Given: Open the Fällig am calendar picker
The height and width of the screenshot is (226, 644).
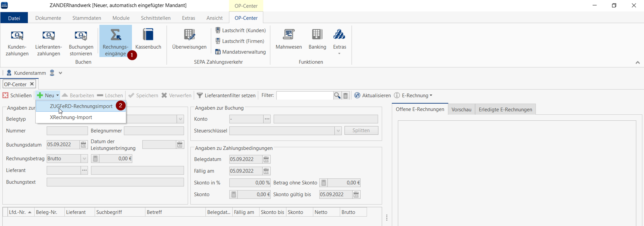Looking at the screenshot, I should [x=266, y=171].
